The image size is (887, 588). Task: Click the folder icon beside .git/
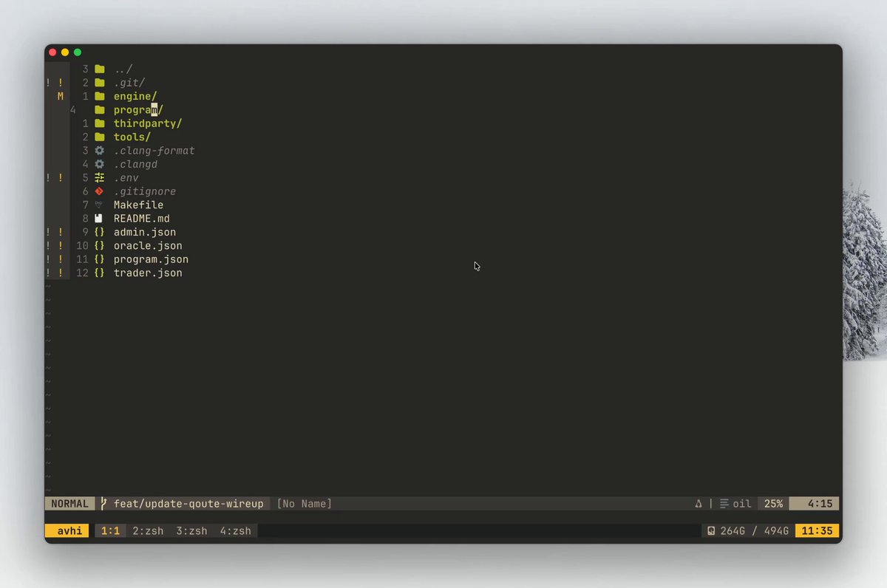(x=100, y=83)
